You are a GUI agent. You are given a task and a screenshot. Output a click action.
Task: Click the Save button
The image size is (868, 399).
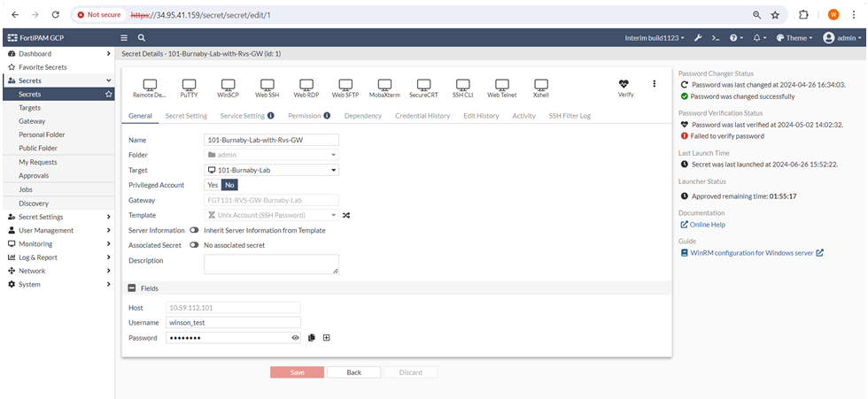pos(298,372)
